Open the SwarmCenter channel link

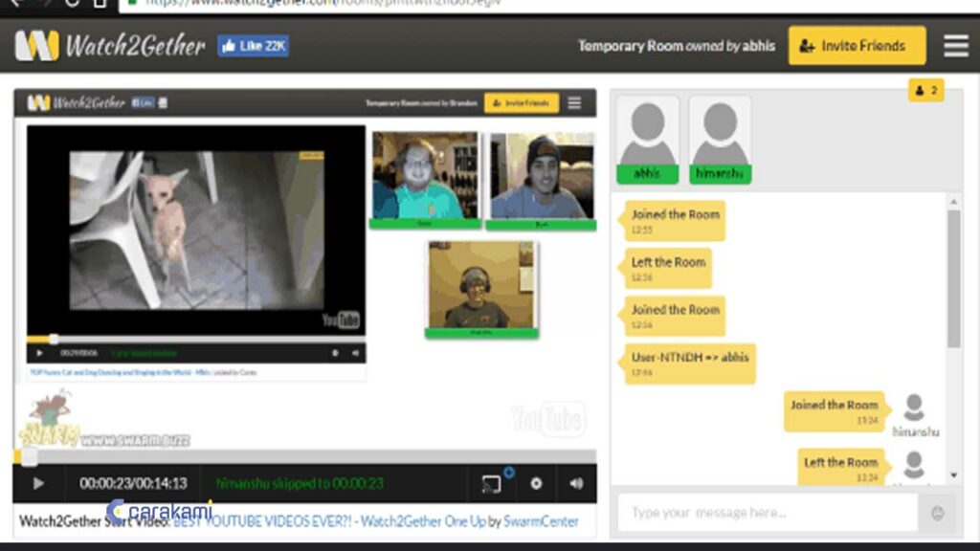point(542,522)
